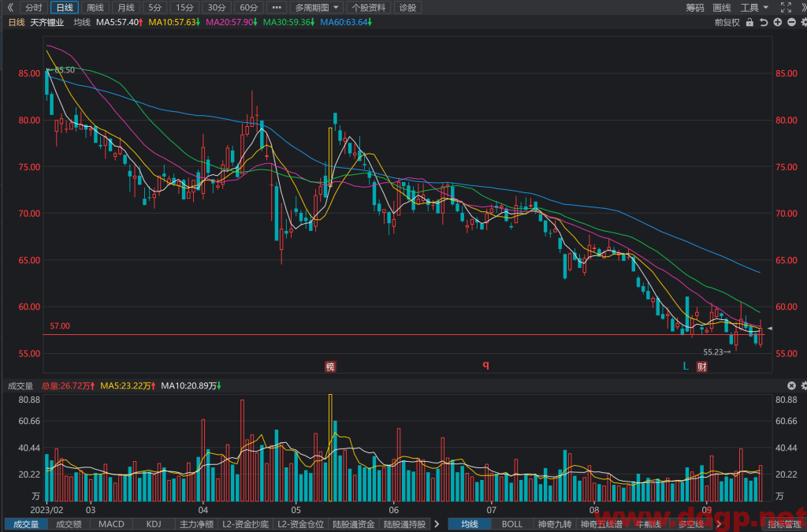Select the L2-资金仓位 indicator tab
807x532 pixels.
[x=300, y=524]
